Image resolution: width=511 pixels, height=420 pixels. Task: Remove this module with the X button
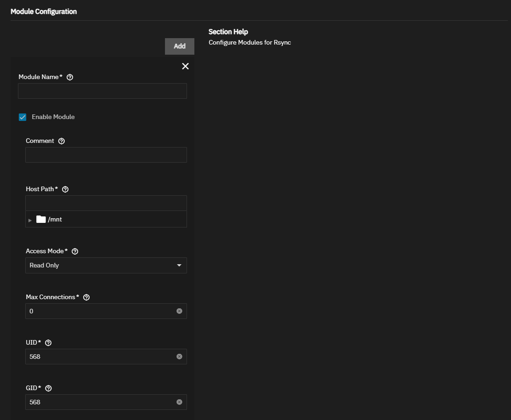point(185,66)
